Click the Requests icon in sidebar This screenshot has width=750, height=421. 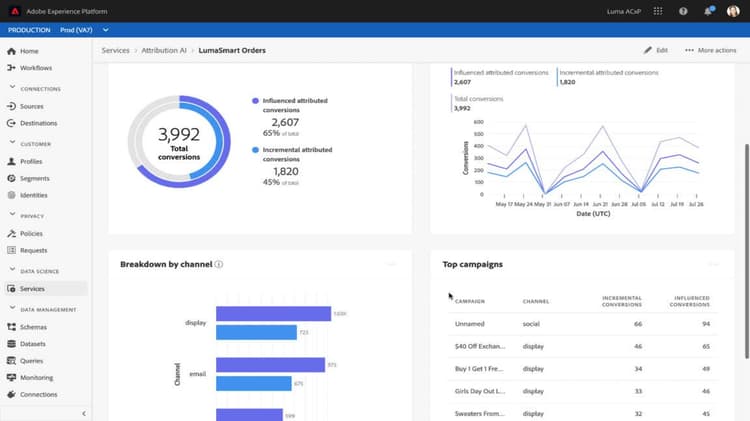pyautogui.click(x=11, y=250)
